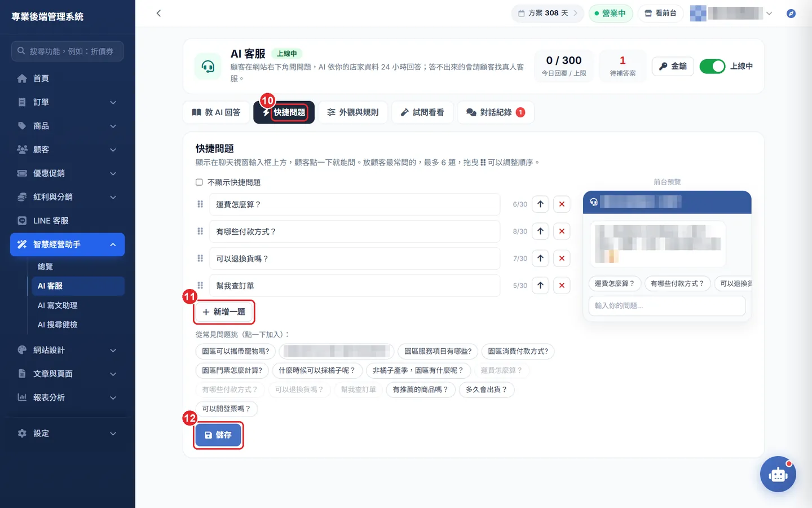
Task: Click the 儲存 save button
Action: click(218, 435)
